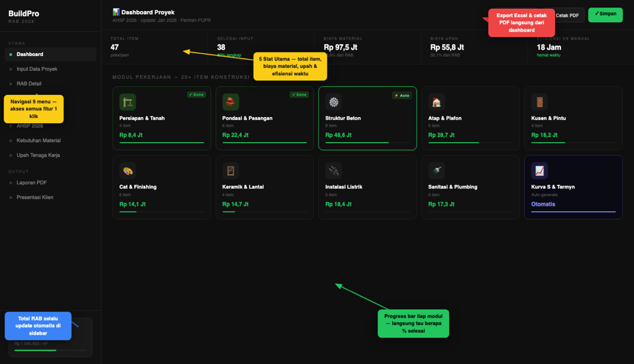
Task: Click the Cetak PDF button
Action: [568, 15]
